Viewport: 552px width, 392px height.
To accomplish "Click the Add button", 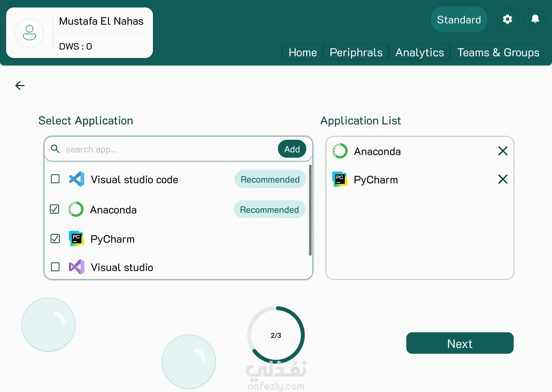I will click(x=292, y=149).
